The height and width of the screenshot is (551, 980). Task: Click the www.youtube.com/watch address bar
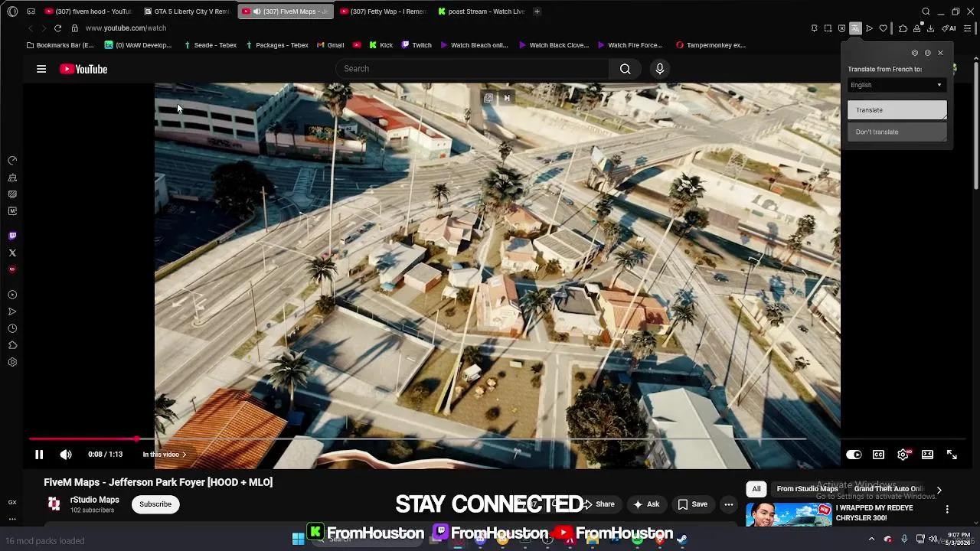point(126,28)
